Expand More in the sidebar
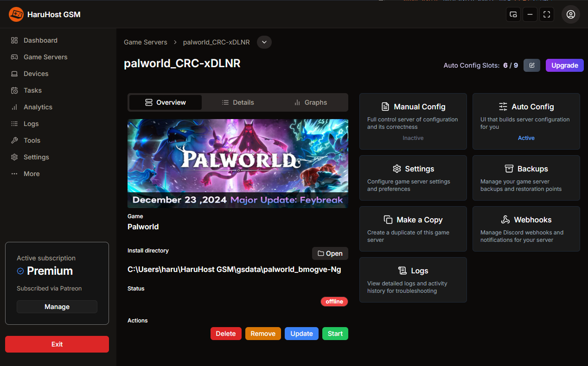The image size is (588, 366). coord(32,174)
